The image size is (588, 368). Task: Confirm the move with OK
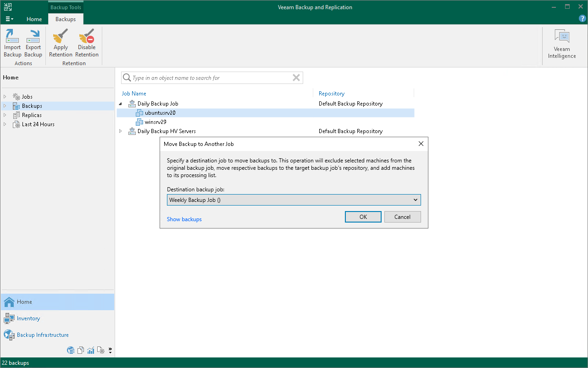(x=363, y=217)
